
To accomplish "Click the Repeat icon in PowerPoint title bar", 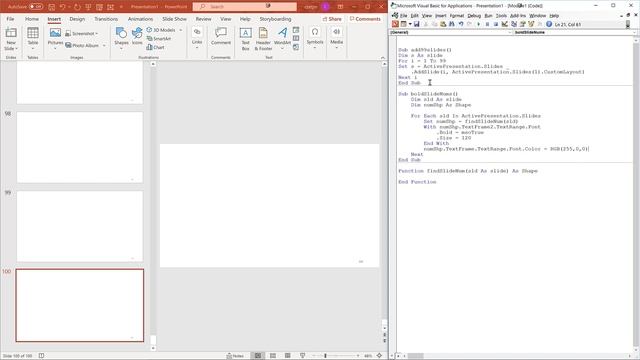I will tap(77, 7).
